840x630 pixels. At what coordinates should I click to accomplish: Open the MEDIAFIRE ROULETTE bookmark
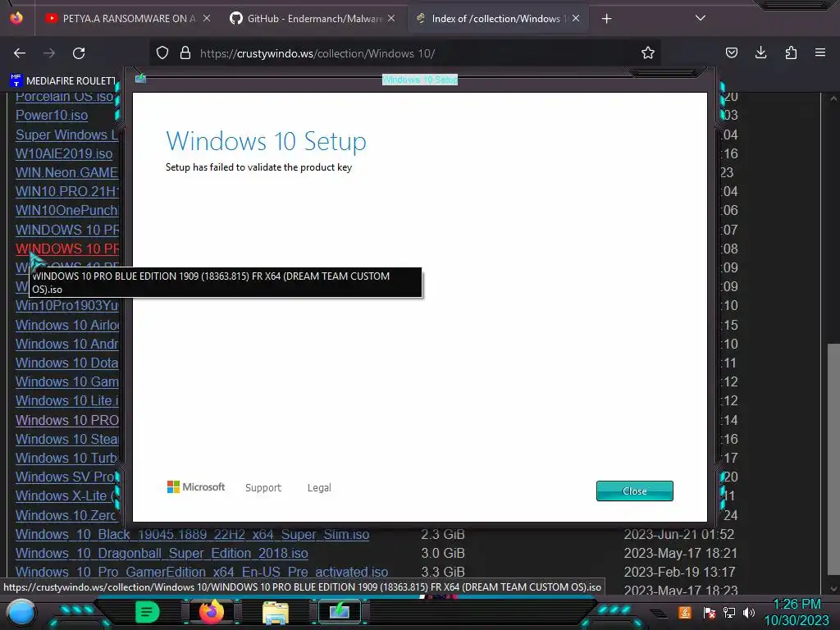coord(62,81)
